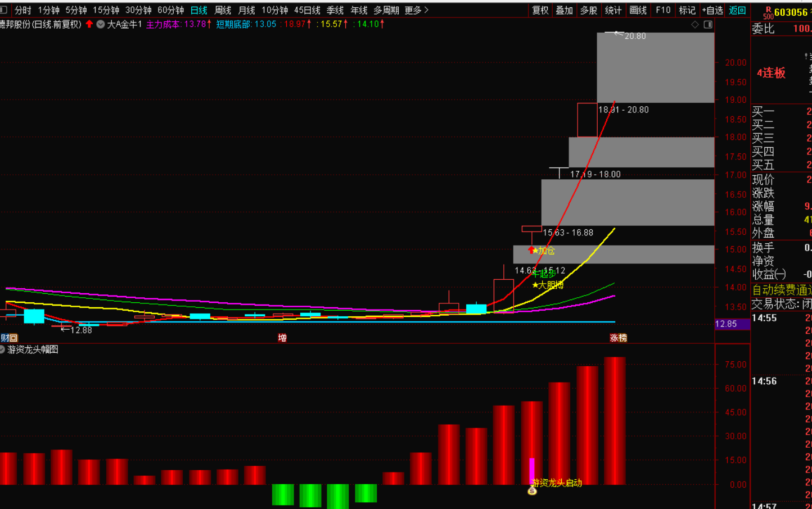Image resolution: width=812 pixels, height=509 pixels.
Task: Expand the 大A金牛1 indicator dropdown
Action: (x=101, y=24)
